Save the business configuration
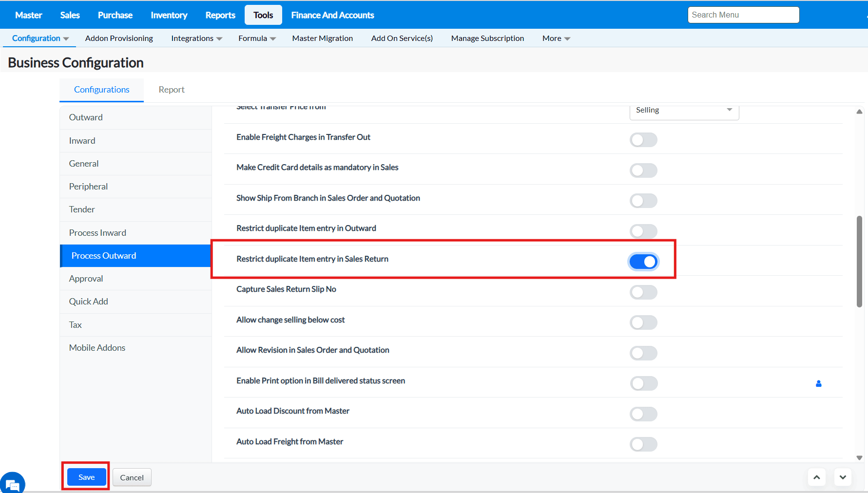The height and width of the screenshot is (493, 868). tap(86, 477)
